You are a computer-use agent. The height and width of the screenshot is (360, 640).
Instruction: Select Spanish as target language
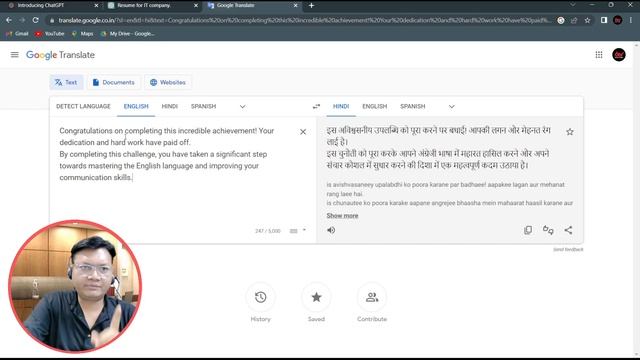click(412, 107)
